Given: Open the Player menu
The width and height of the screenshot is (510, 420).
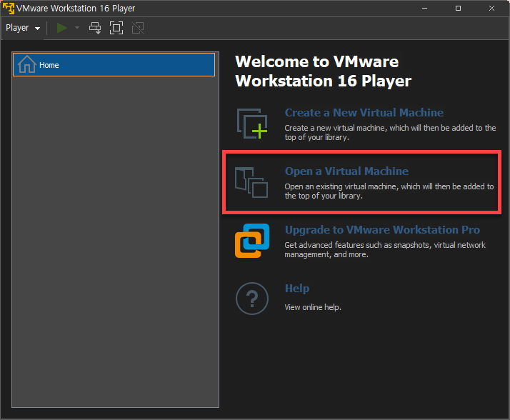Looking at the screenshot, I should (x=23, y=28).
